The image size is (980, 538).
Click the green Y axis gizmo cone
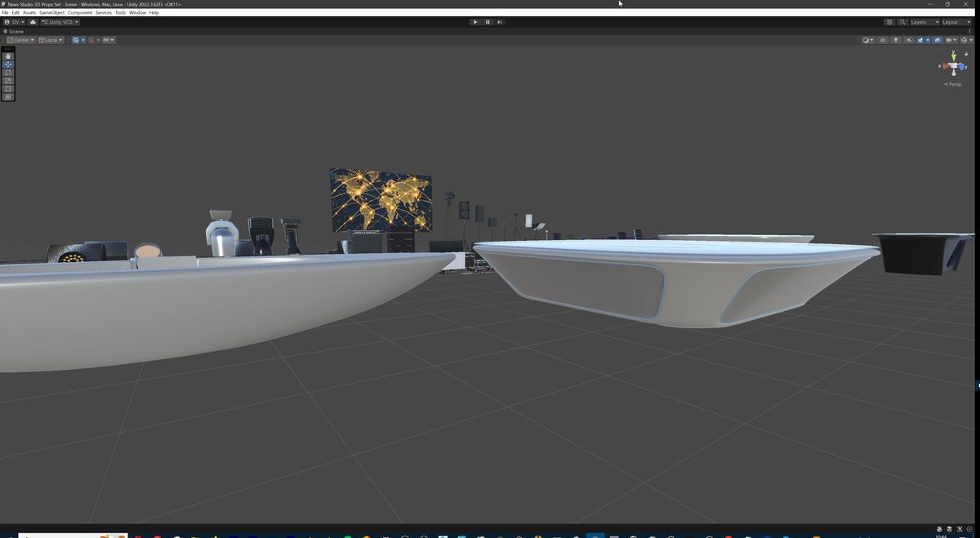click(953, 56)
